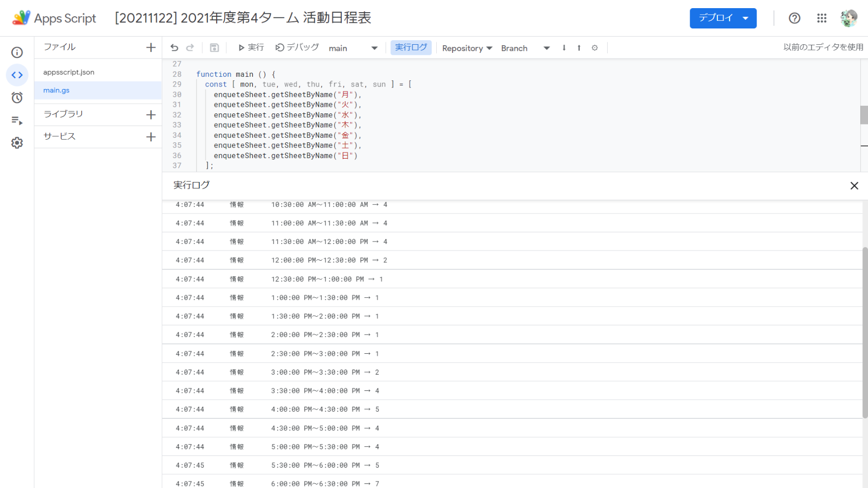Select the Editor code icon in sidebar

pyautogui.click(x=17, y=75)
